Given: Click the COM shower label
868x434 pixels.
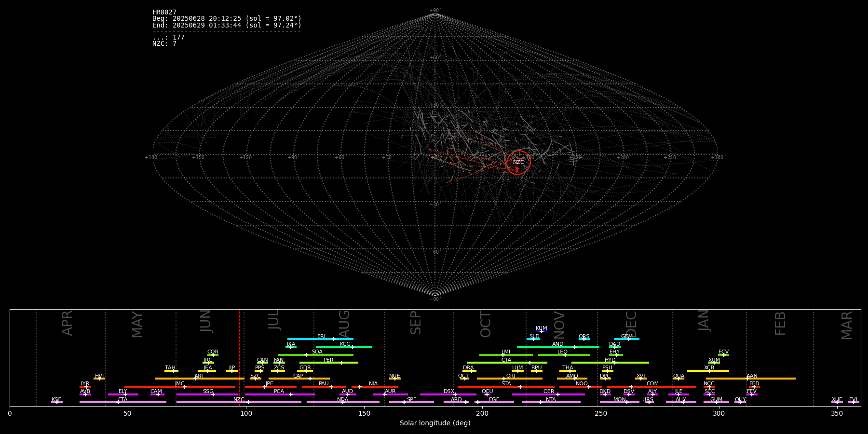Looking at the screenshot, I should pyautogui.click(x=653, y=384).
